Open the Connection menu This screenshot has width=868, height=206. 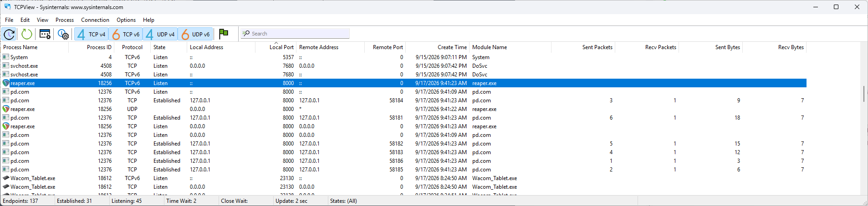[95, 20]
